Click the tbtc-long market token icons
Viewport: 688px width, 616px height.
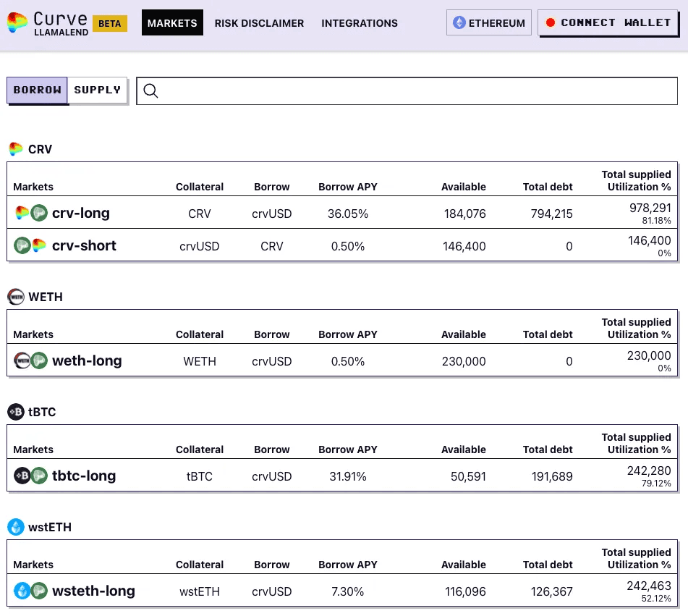[30, 476]
